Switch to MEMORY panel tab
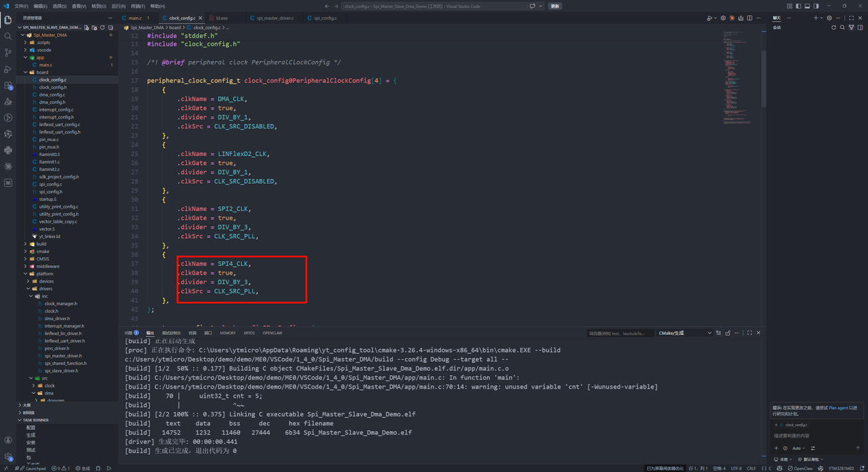Screen dimensions: 868x472 pyautogui.click(x=228, y=333)
